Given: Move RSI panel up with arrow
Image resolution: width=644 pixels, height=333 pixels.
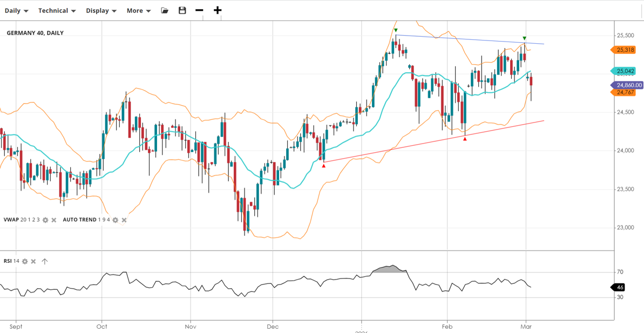Looking at the screenshot, I should pyautogui.click(x=45, y=262).
